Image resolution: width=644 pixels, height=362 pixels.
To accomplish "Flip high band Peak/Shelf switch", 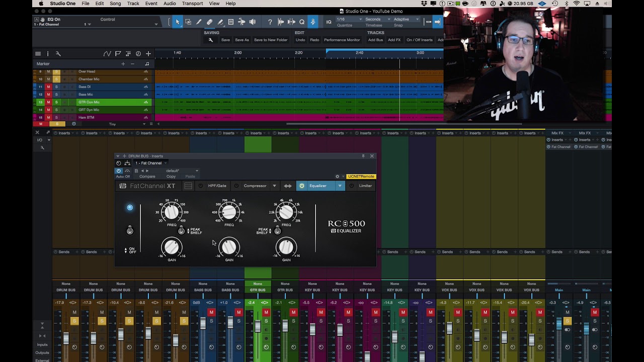I will tap(277, 231).
